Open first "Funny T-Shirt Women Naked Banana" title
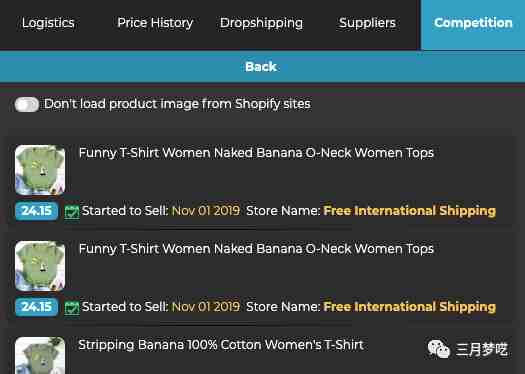The height and width of the screenshot is (374, 525). coord(256,153)
